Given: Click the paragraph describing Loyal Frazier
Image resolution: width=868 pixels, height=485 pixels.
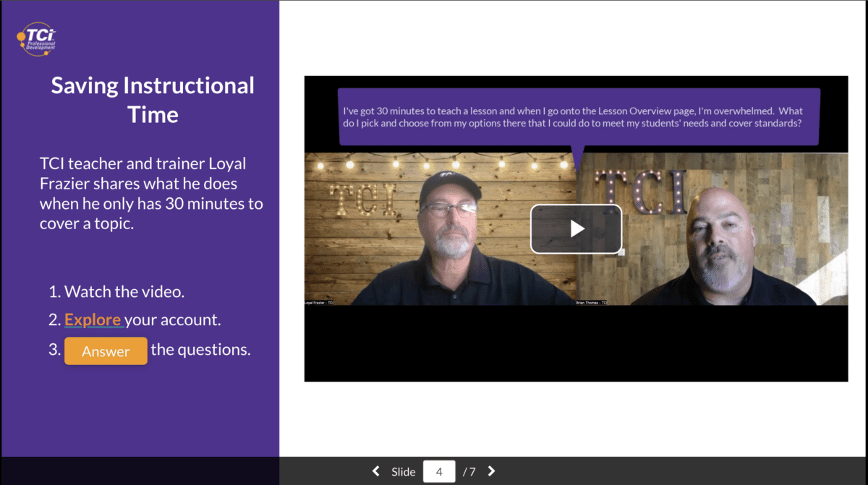Looking at the screenshot, I should (151, 194).
